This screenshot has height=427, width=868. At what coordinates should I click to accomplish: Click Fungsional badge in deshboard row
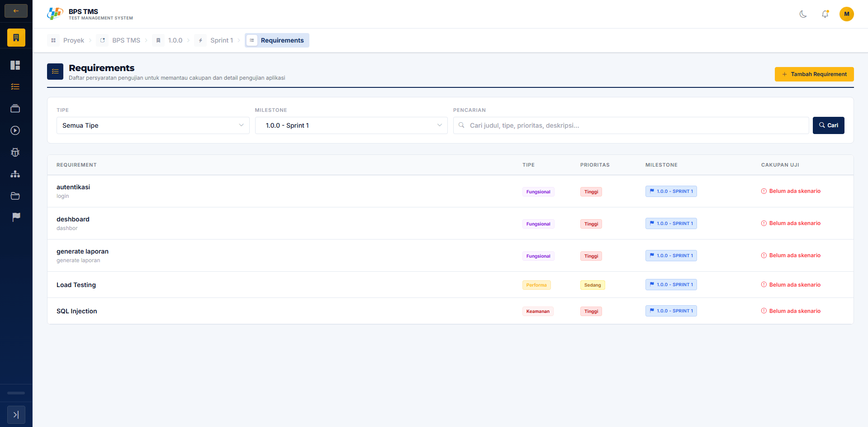pyautogui.click(x=538, y=224)
